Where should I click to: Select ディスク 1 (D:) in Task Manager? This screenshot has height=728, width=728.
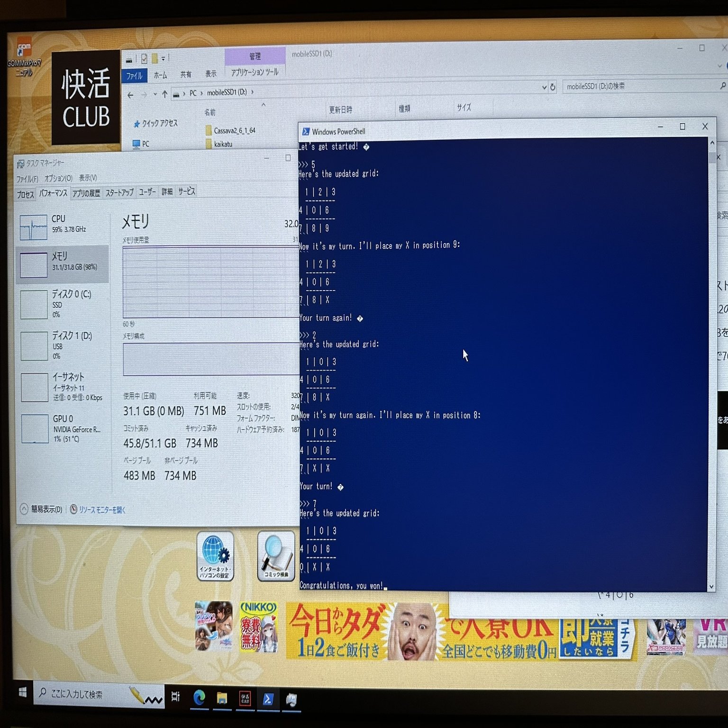pos(63,345)
